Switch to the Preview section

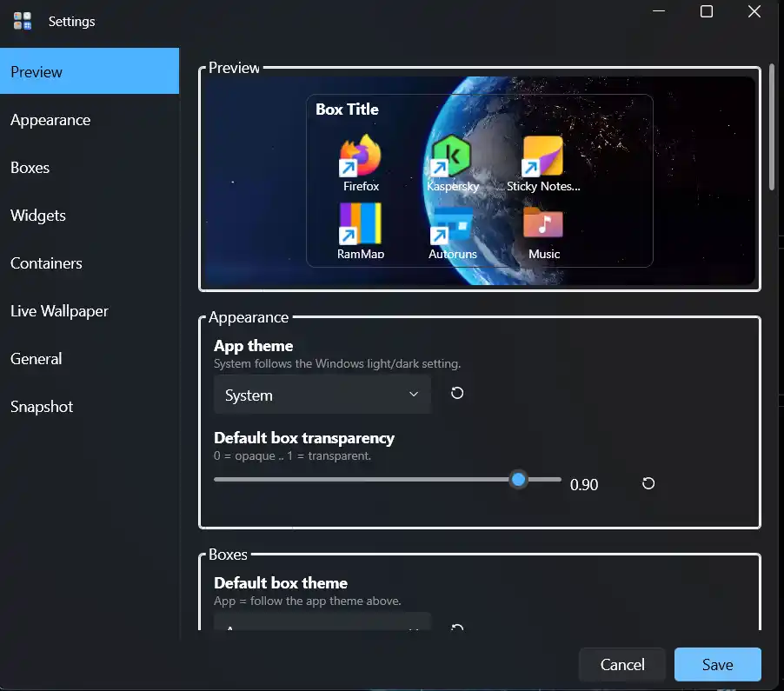[90, 71]
